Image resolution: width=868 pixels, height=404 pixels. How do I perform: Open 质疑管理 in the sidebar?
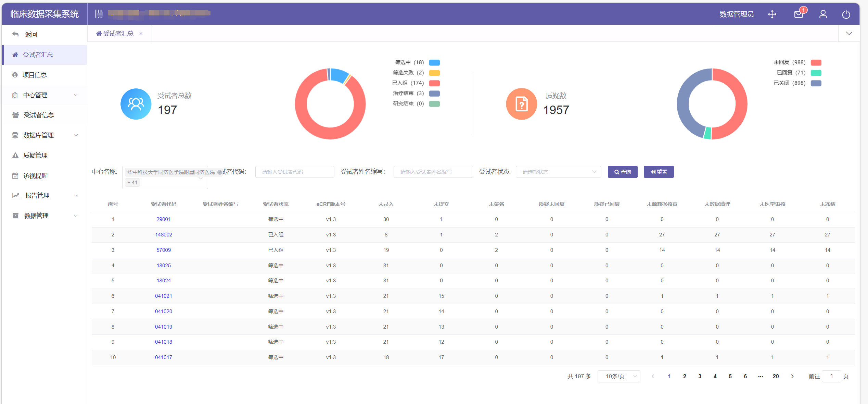44,155
